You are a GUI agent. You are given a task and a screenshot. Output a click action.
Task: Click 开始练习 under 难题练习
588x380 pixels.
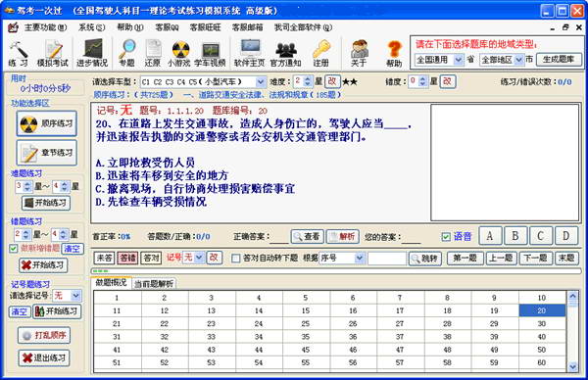(x=46, y=203)
